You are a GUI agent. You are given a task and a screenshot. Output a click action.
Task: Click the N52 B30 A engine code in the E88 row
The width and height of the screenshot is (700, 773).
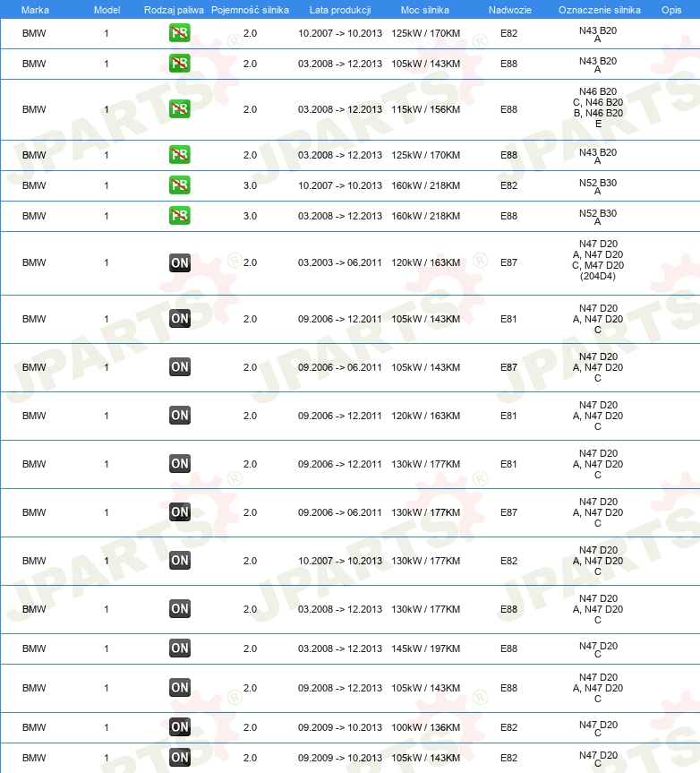coord(598,217)
